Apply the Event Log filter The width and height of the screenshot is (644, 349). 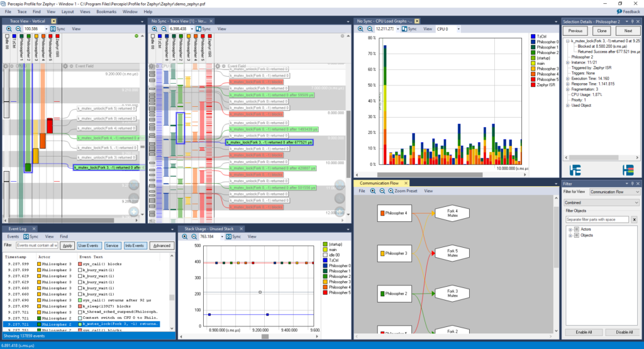tap(67, 245)
